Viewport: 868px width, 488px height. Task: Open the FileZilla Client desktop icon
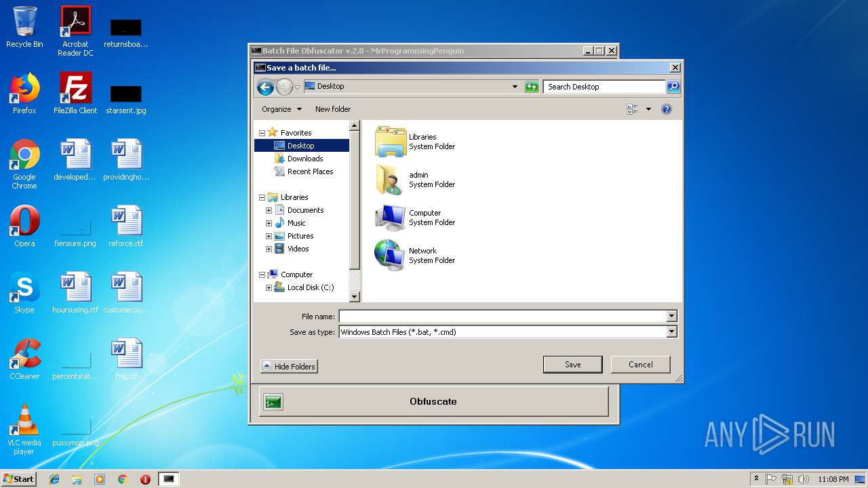click(x=75, y=94)
